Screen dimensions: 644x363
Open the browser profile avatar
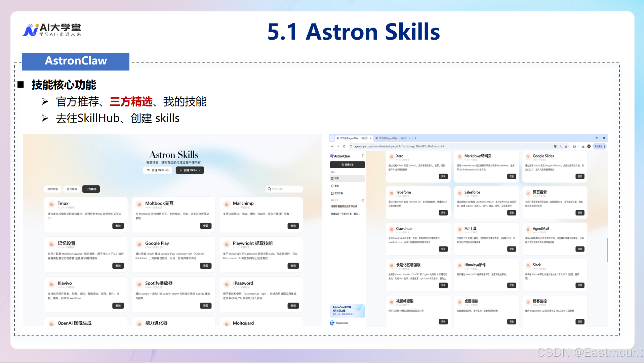click(589, 146)
